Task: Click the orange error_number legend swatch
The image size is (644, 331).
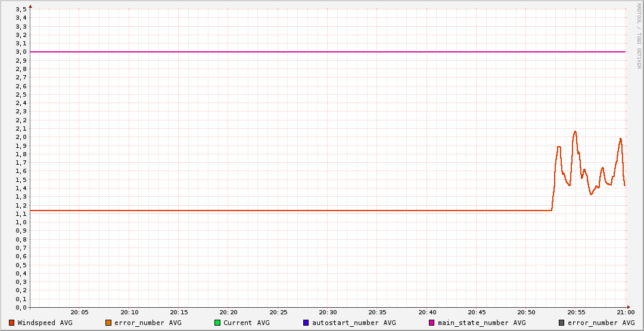Action: (108, 323)
